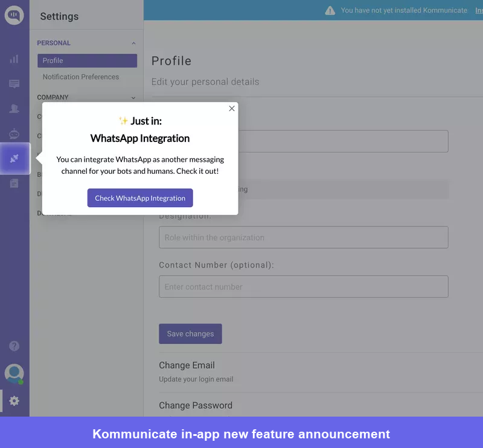Open Notification Preferences settings

click(x=81, y=77)
